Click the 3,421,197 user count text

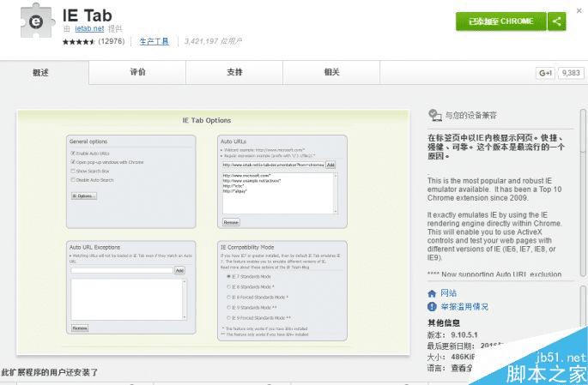pos(213,41)
